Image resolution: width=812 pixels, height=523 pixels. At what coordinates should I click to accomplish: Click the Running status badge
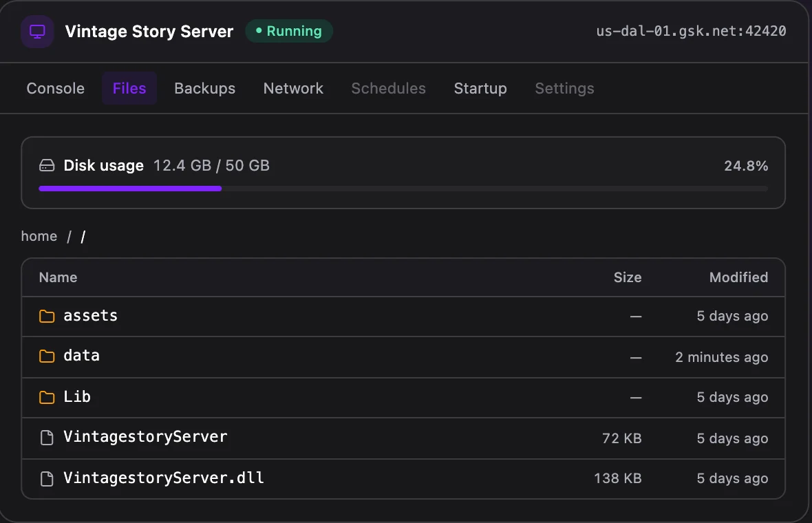point(289,31)
